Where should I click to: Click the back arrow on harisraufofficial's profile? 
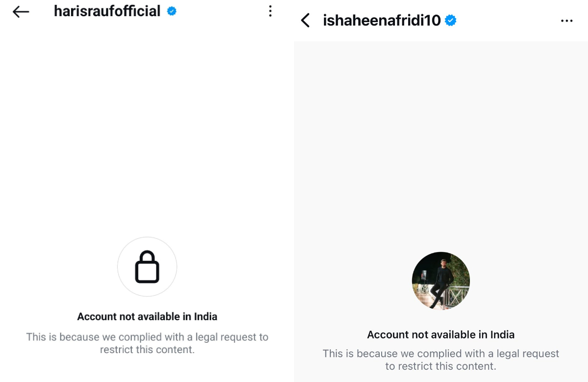pos(21,11)
